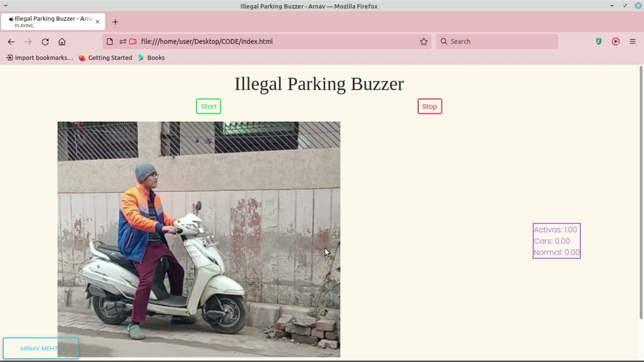Screen dimensions: 644x362
Task: Click the camera permission indicator in address bar
Action: [x=133, y=42]
